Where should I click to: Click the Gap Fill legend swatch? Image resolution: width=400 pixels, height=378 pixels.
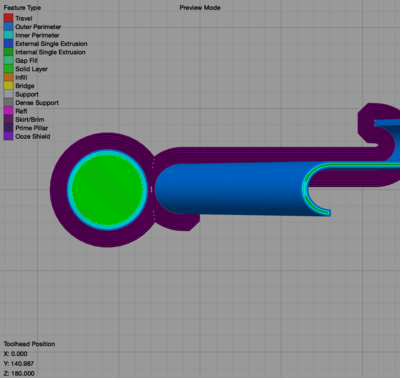[x=8, y=60]
